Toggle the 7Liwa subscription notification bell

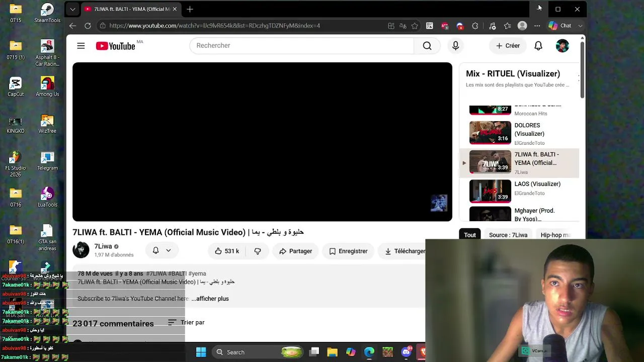pyautogui.click(x=162, y=250)
